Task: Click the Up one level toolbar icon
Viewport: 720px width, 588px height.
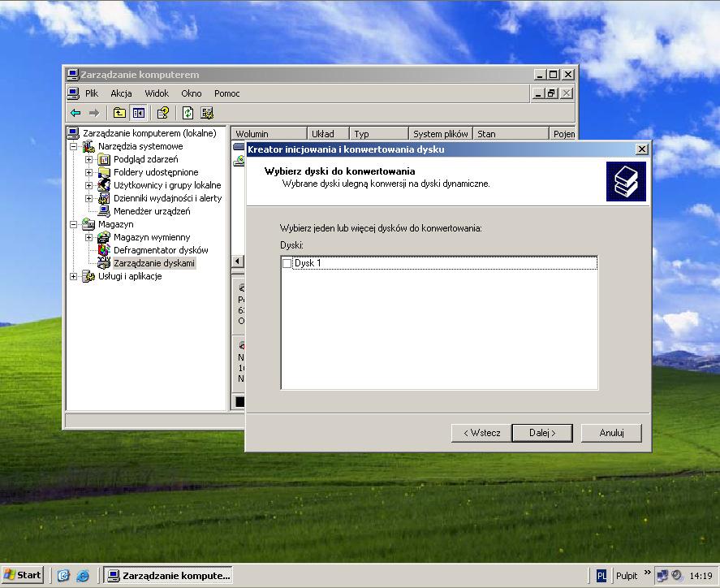Action: coord(119,113)
